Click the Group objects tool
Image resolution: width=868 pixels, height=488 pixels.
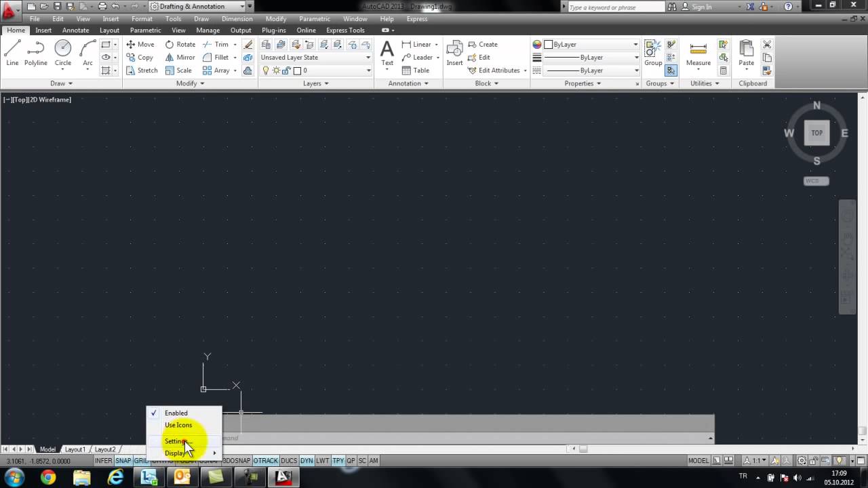(x=653, y=54)
